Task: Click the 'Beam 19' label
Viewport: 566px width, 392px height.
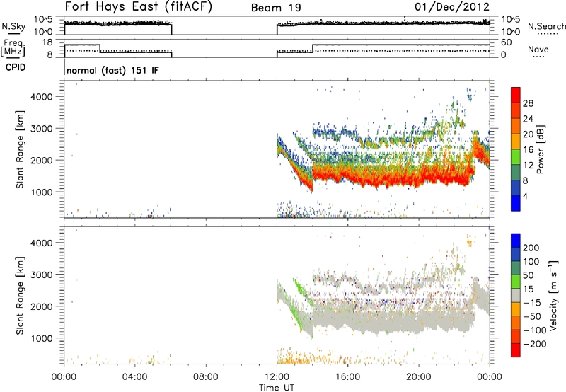Action: tap(276, 8)
